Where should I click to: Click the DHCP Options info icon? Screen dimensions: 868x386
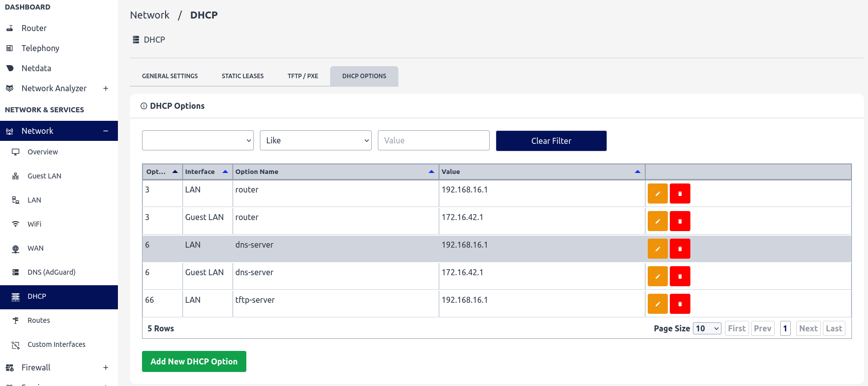click(143, 106)
